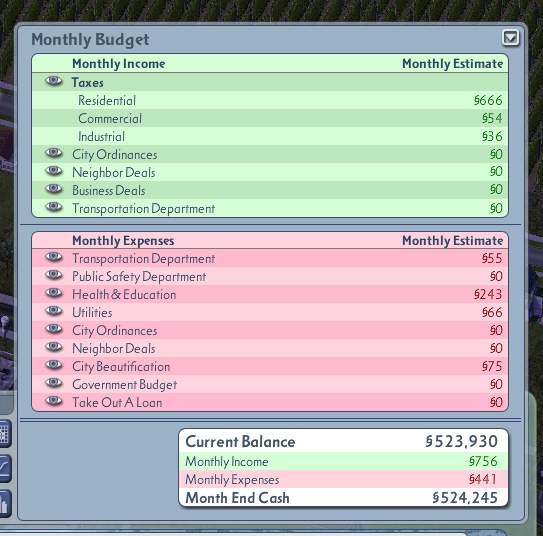Image resolution: width=543 pixels, height=536 pixels.
Task: Click the data grid icon on left edge
Action: click(5, 434)
